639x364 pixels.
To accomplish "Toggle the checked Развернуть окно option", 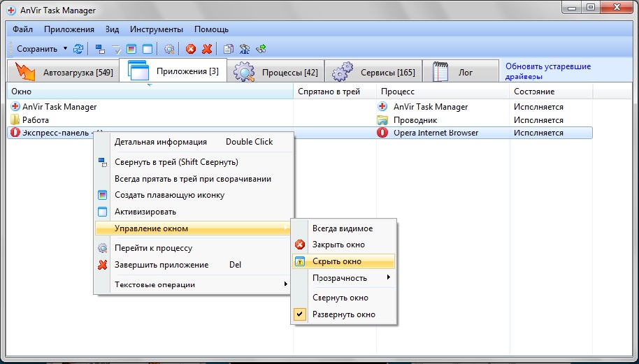I will 345,314.
